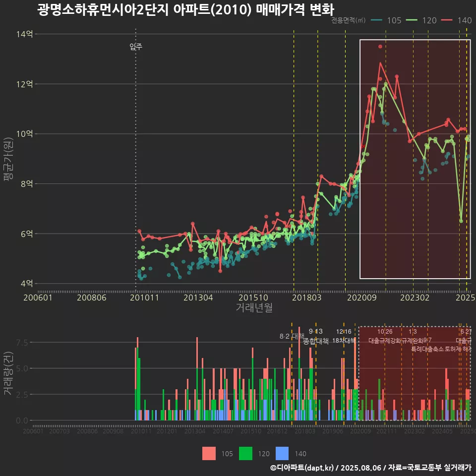Viewport: 476px width, 476px height.
Task: Click the 12·16 18차대책 marker label
Action: tap(344, 336)
